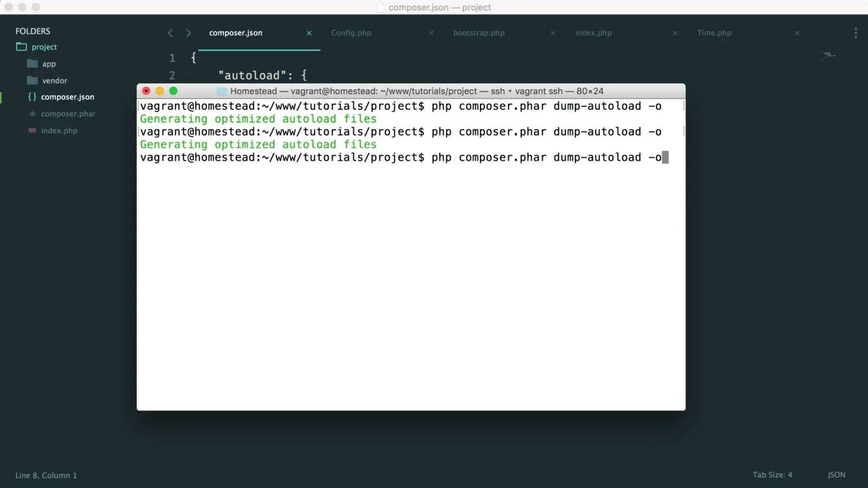The width and height of the screenshot is (868, 488).
Task: Select the composer.json tab
Action: pyautogui.click(x=235, y=33)
